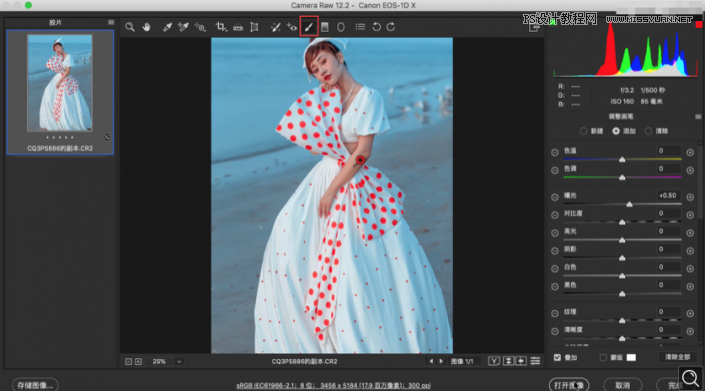Increase 黑色 with plus button
Screen dimensions: 705x391
(690, 286)
